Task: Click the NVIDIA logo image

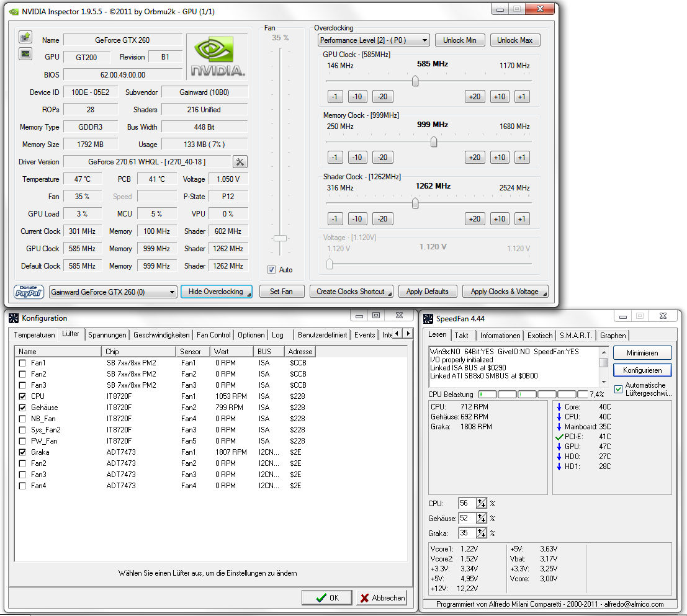Action: click(217, 57)
